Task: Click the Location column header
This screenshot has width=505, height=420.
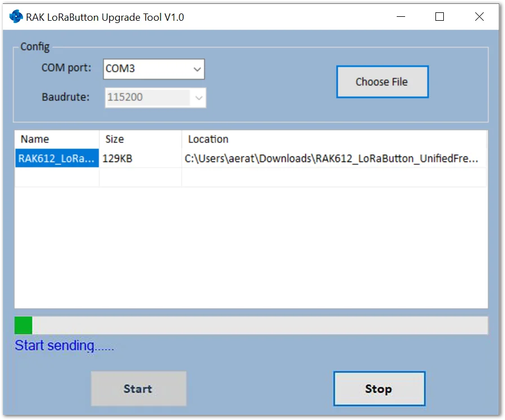Action: pos(334,140)
